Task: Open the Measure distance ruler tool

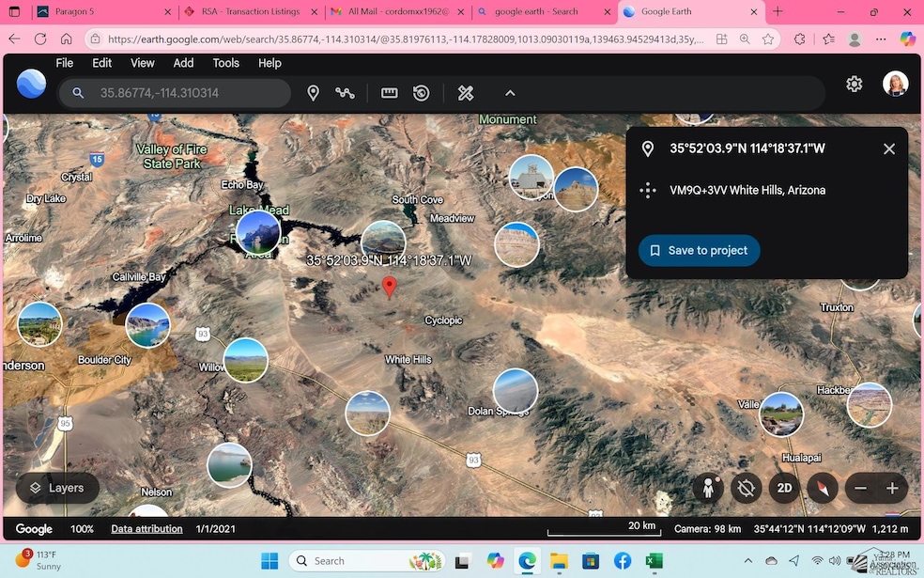Action: point(389,93)
